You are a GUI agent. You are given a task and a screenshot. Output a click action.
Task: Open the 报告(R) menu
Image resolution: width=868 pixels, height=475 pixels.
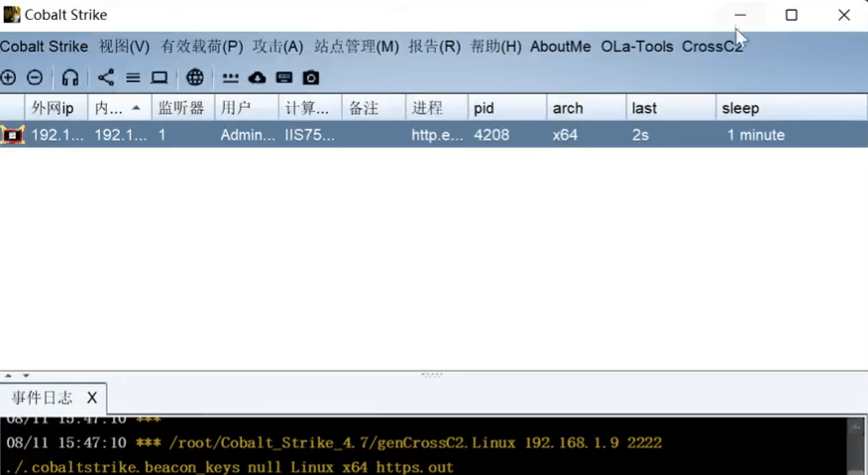click(435, 47)
